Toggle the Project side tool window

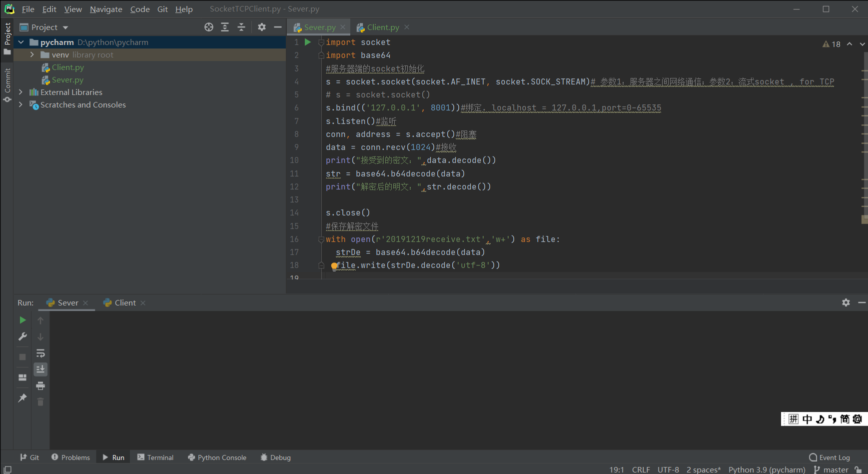point(7,38)
